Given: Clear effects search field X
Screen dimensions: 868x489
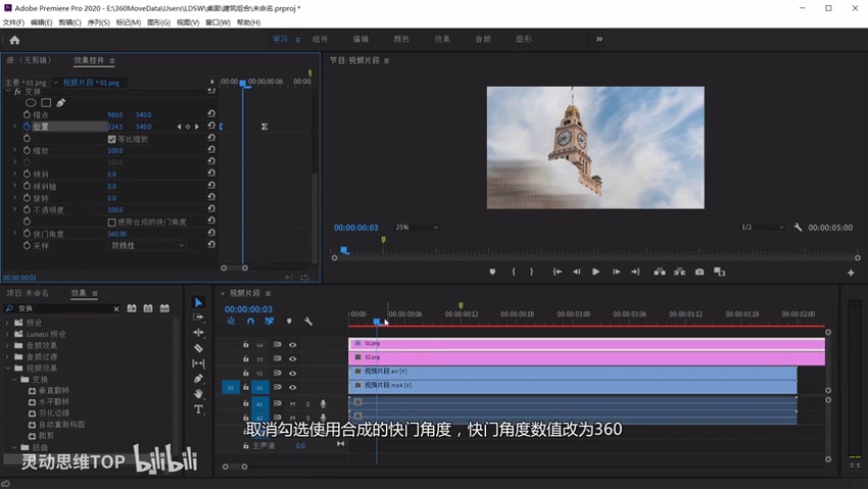Looking at the screenshot, I should [x=117, y=309].
